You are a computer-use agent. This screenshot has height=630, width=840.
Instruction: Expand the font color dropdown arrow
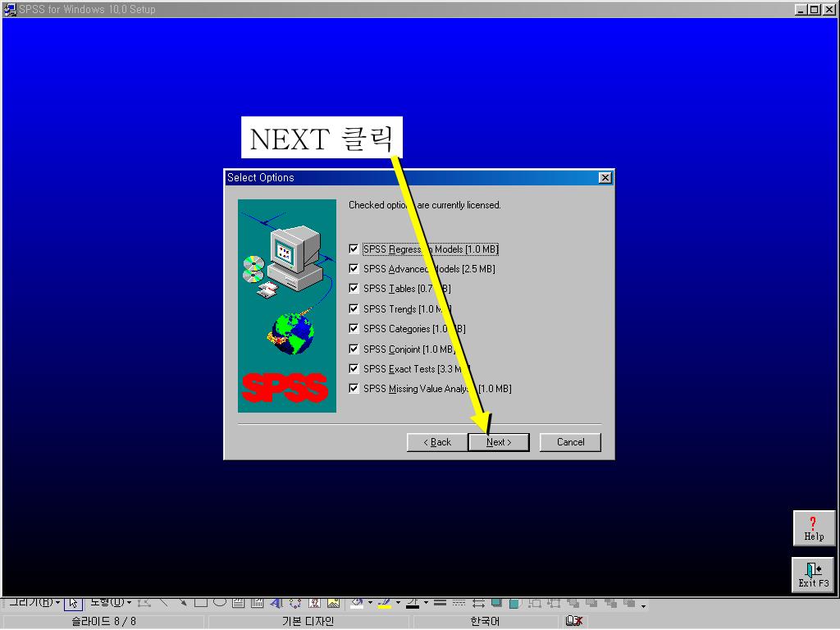coord(426,603)
